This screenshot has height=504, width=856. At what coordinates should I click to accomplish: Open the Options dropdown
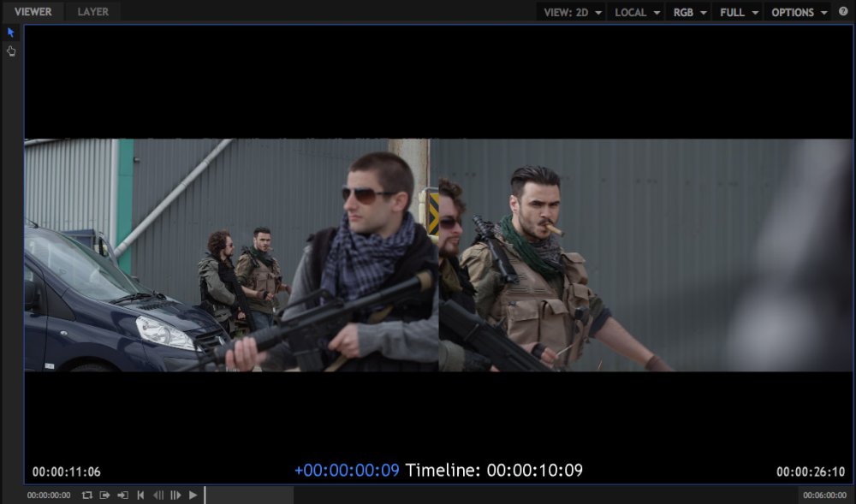tap(799, 12)
